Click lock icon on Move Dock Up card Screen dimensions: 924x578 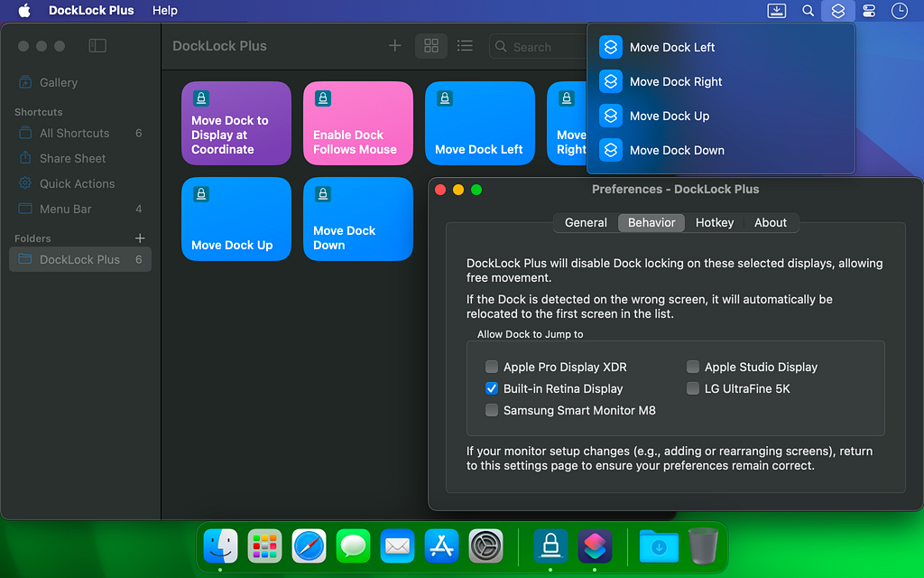[201, 194]
